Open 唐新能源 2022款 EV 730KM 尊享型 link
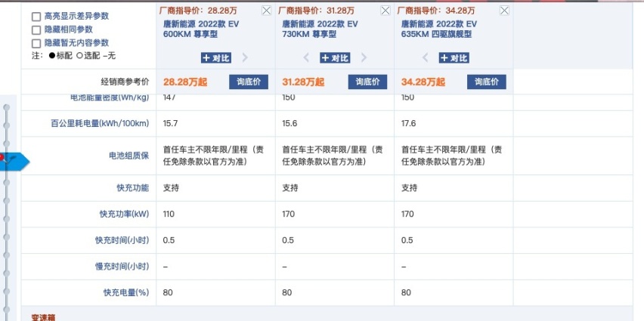 coord(320,29)
